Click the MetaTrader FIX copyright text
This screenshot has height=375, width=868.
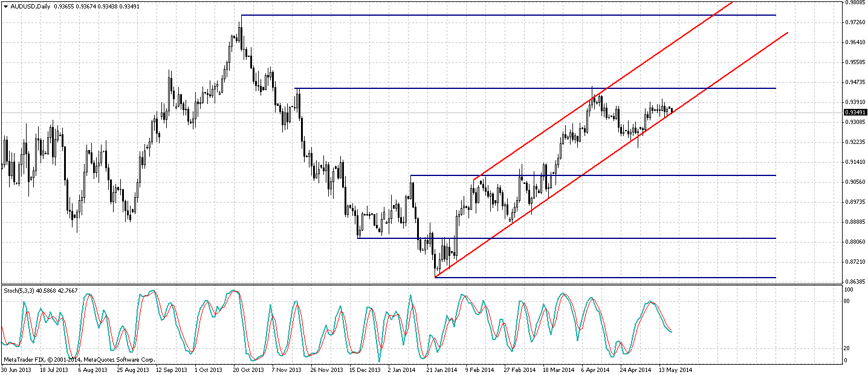(x=79, y=360)
